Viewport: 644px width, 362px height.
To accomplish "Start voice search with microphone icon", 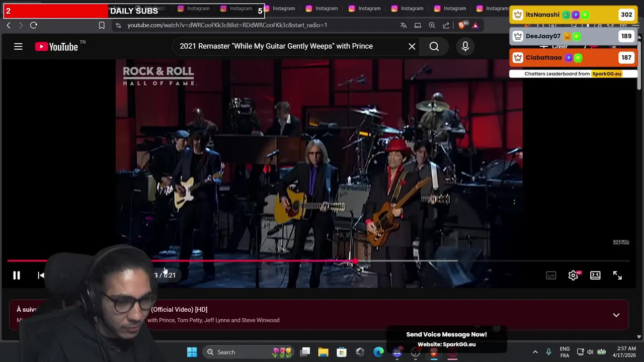I will [x=465, y=46].
